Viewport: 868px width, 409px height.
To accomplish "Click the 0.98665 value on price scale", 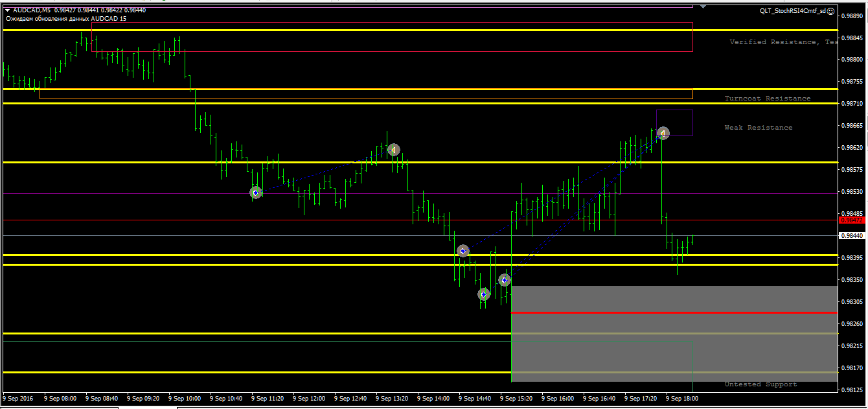I will (x=852, y=126).
